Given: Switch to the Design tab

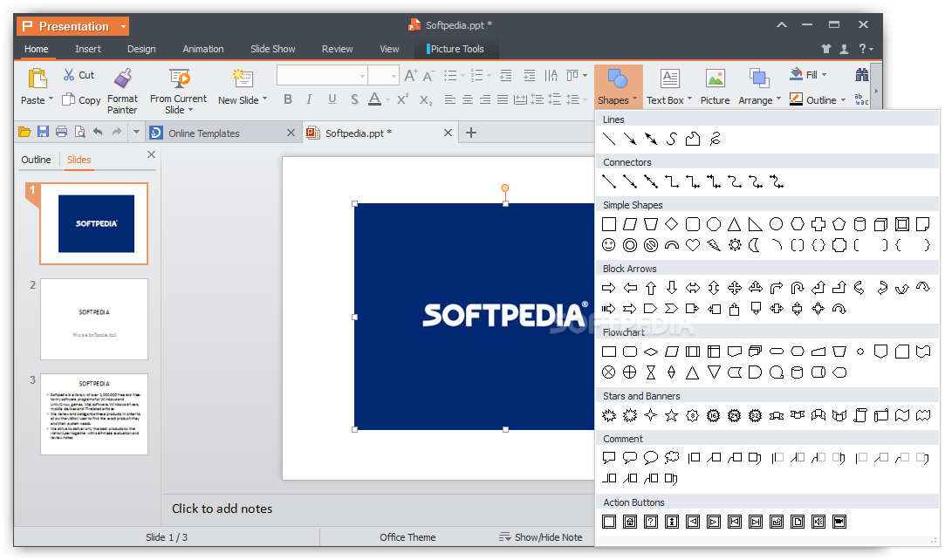Looking at the screenshot, I should 141,49.
